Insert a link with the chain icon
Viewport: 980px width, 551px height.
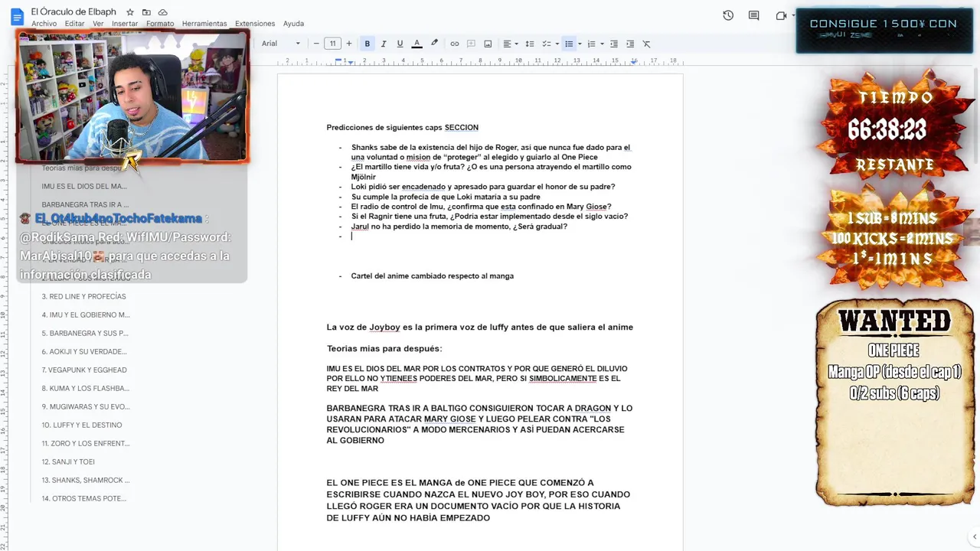455,44
